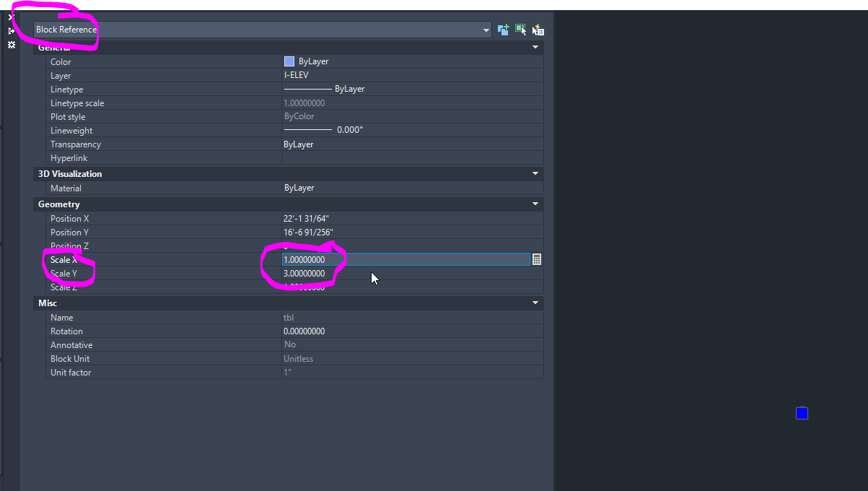
Task: Activate the Select Objects icon
Action: coord(520,30)
